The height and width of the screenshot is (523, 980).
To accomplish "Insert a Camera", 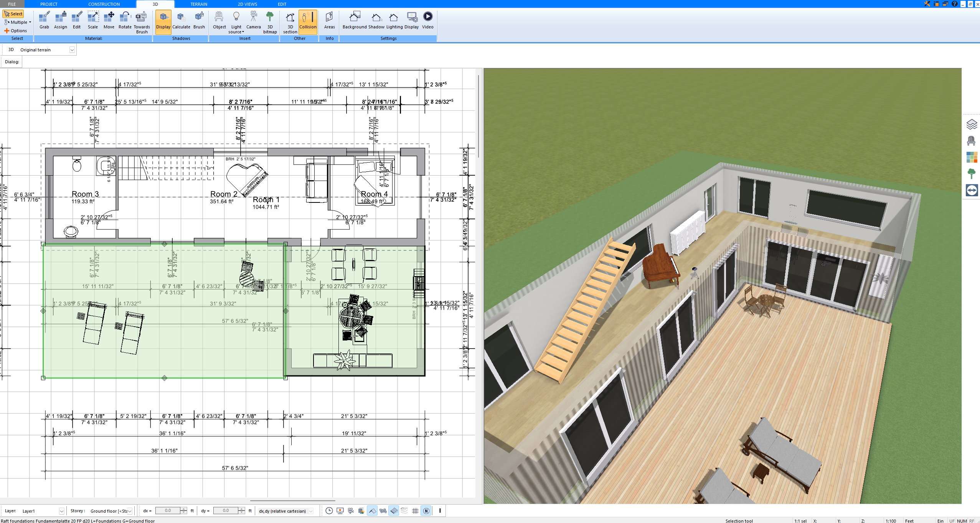I will 253,21.
